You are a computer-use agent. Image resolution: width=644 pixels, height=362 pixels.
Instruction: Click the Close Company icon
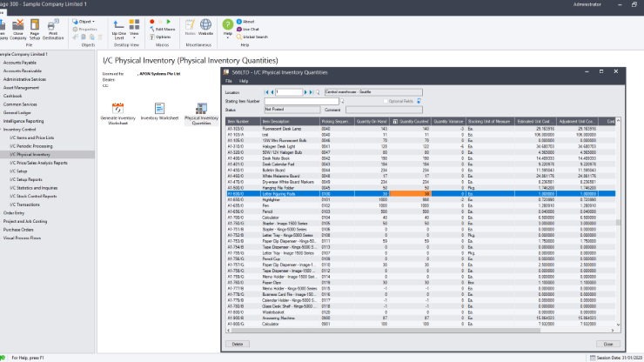18,29
